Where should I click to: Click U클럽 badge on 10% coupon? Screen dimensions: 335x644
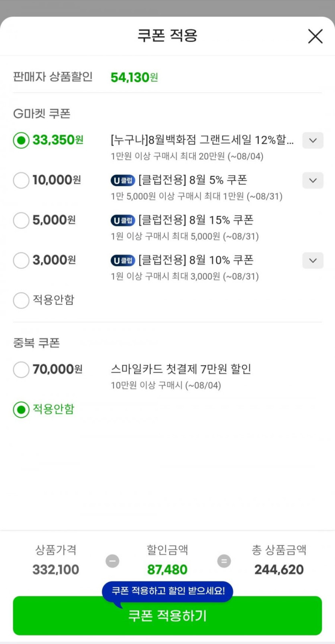coord(123,261)
